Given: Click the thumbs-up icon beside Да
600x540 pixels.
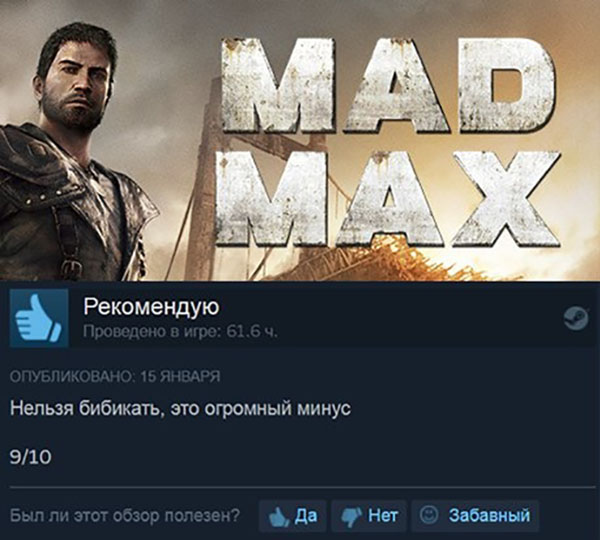Looking at the screenshot, I should [x=279, y=517].
